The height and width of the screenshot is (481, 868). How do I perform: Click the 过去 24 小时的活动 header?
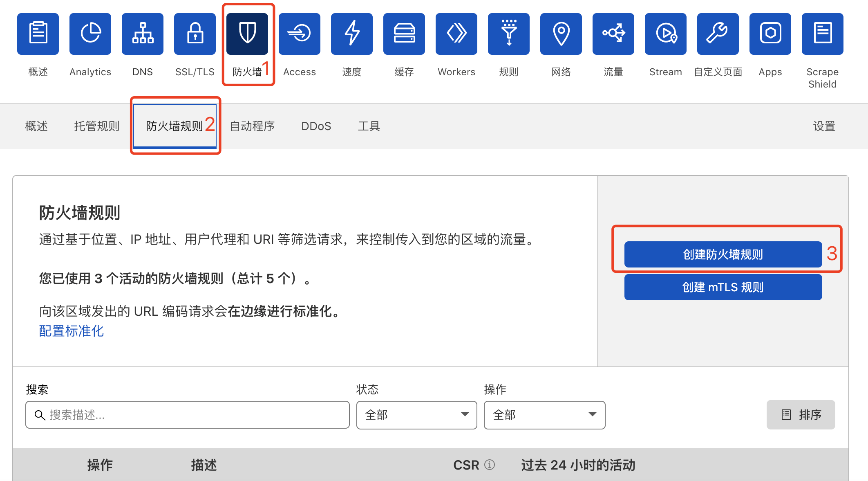[x=578, y=465]
